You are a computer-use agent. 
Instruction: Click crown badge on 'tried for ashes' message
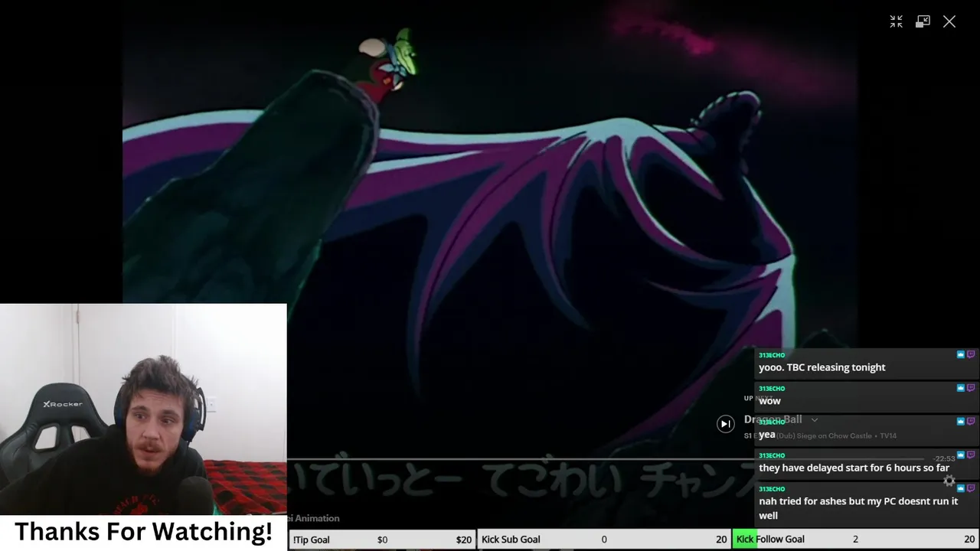point(960,488)
